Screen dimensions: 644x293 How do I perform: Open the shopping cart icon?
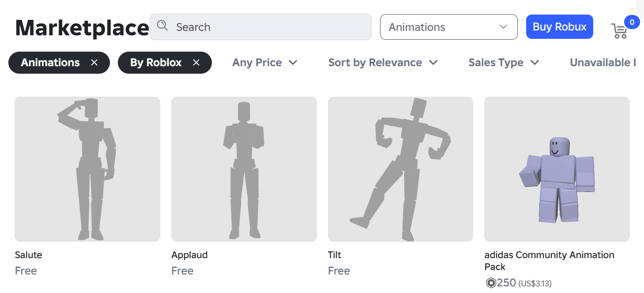coord(619,31)
